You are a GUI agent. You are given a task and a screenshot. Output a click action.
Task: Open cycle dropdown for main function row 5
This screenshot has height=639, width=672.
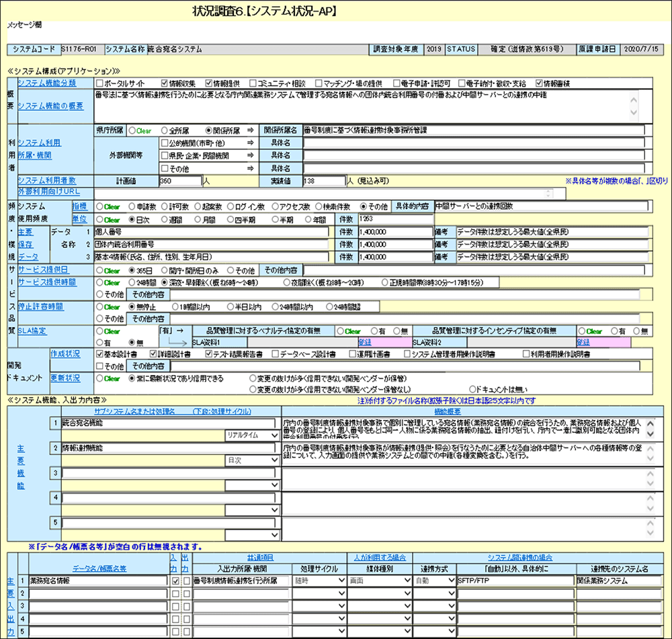click(x=253, y=534)
